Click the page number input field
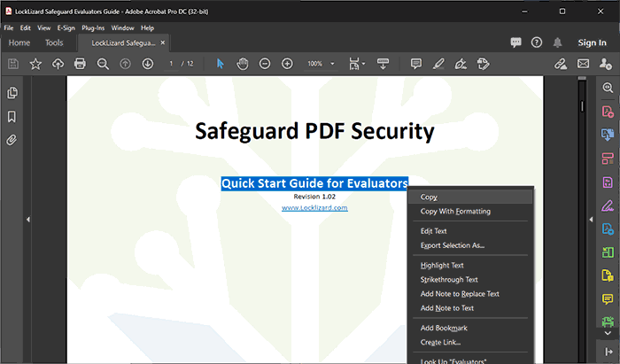 pyautogui.click(x=171, y=64)
